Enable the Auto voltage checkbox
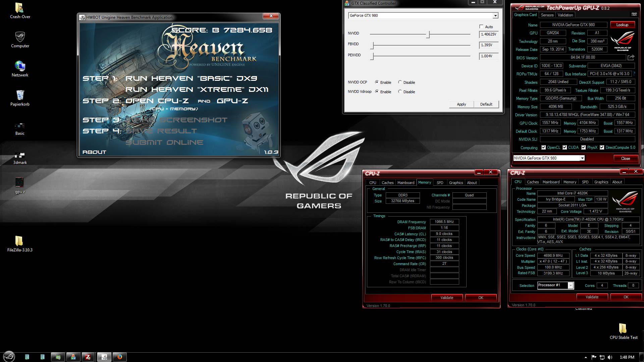The width and height of the screenshot is (644, 362). coord(481,26)
